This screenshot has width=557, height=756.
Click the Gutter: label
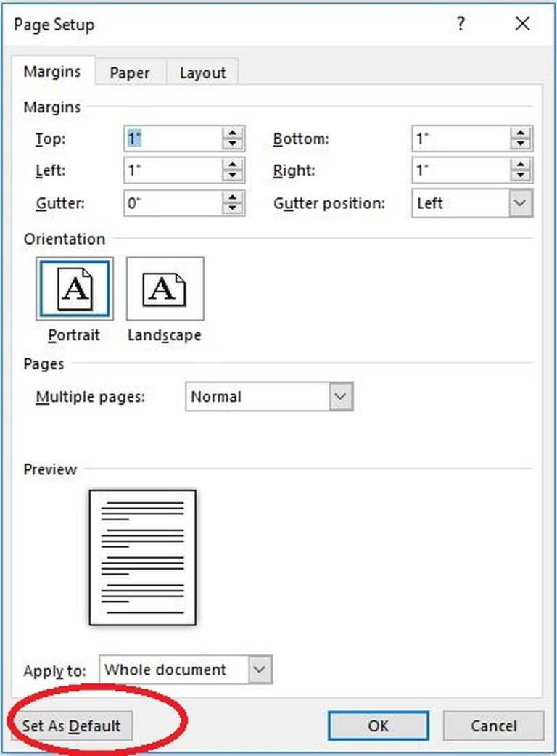click(59, 203)
